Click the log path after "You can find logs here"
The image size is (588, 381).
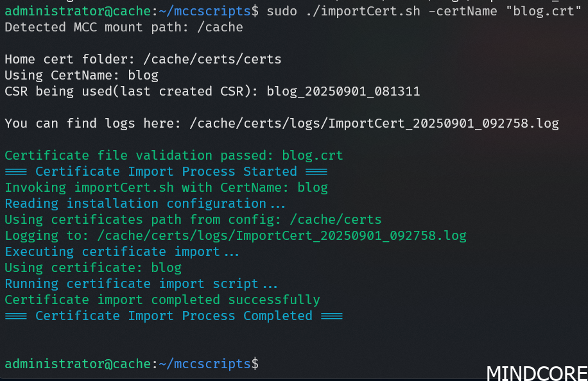coord(374,123)
